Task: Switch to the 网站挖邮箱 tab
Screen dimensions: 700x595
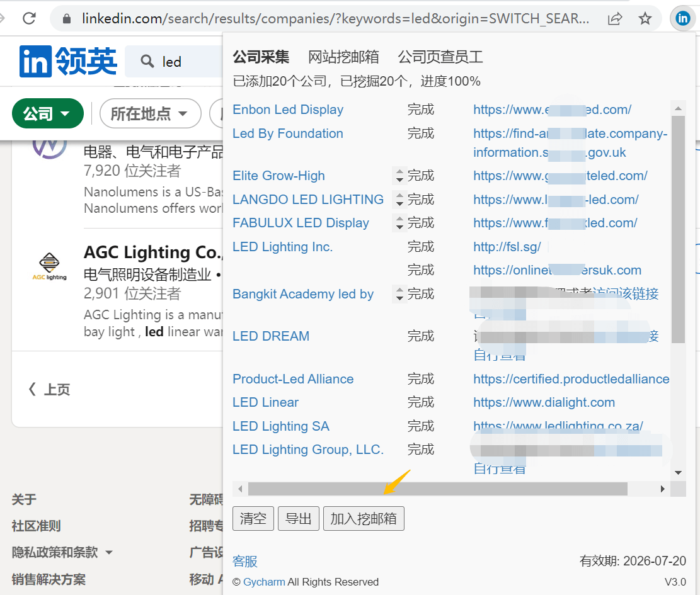Action: (x=343, y=57)
